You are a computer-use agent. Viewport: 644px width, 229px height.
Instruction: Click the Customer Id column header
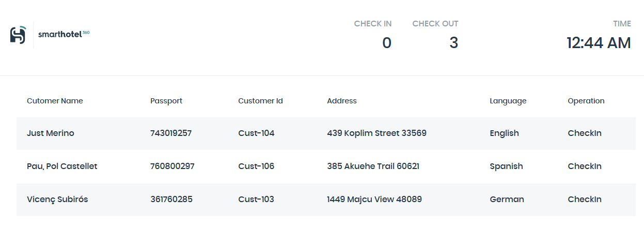coord(260,101)
